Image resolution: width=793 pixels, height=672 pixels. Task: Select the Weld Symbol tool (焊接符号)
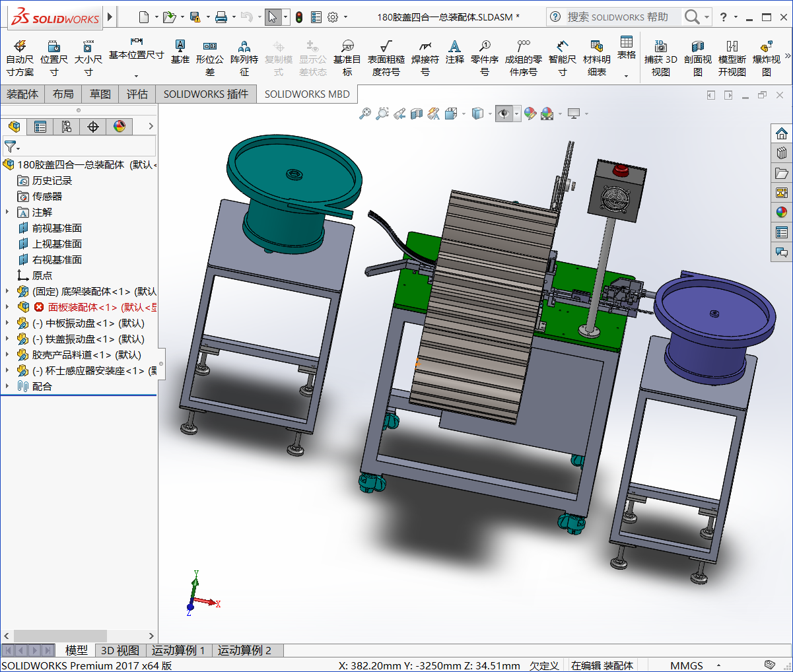click(425, 57)
